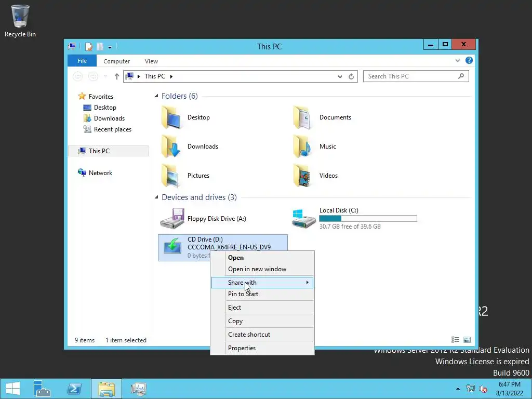Select the Music folder icon

(x=303, y=147)
